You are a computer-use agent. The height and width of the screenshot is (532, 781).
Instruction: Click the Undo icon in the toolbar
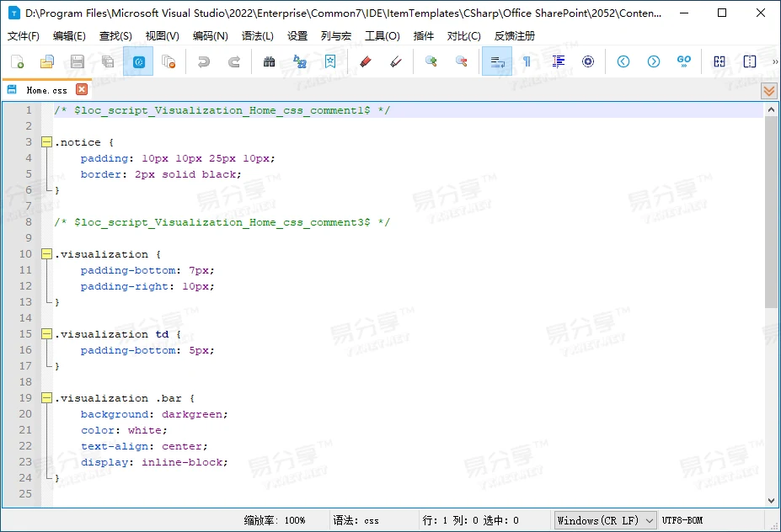pos(201,61)
